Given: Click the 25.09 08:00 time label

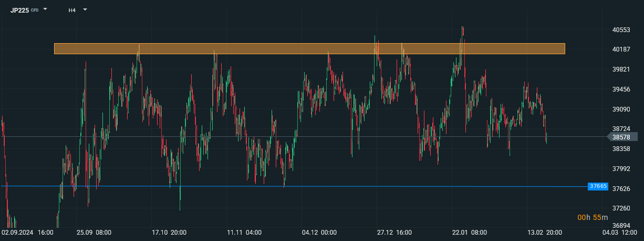Looking at the screenshot, I should tap(94, 232).
